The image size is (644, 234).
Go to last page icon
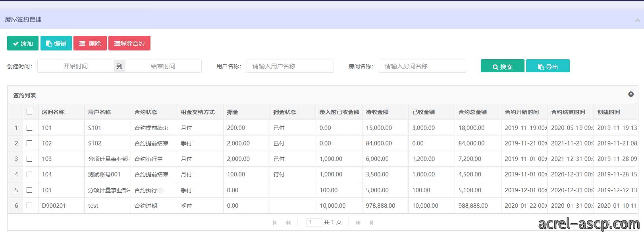[372, 222]
